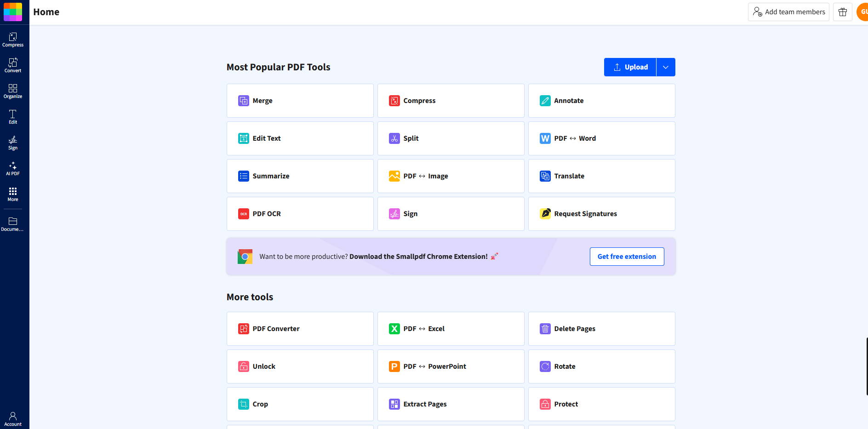The width and height of the screenshot is (868, 429).
Task: Click the green PDF to Excel icon
Action: [x=394, y=329]
